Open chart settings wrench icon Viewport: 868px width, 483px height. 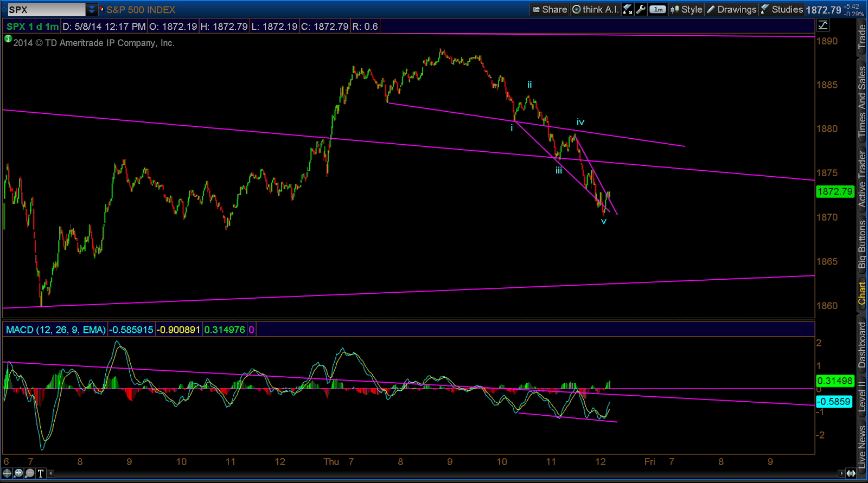641,9
